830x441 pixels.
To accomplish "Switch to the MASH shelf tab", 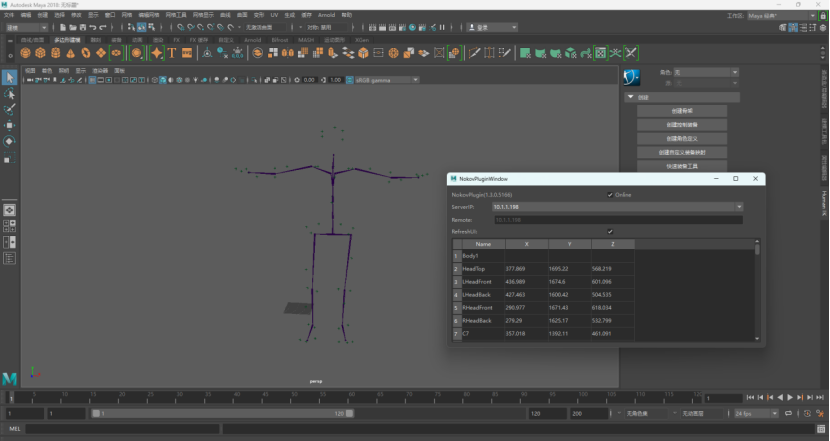I will coord(306,40).
